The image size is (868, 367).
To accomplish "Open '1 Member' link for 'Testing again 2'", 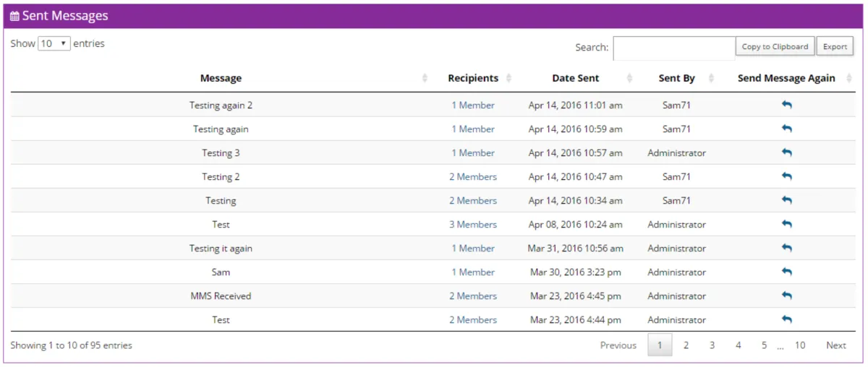I will [473, 105].
